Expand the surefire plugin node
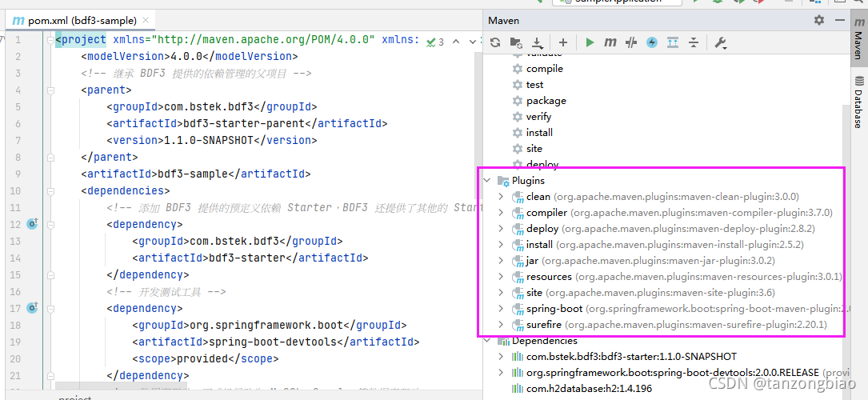The height and width of the screenshot is (400, 868). click(501, 325)
